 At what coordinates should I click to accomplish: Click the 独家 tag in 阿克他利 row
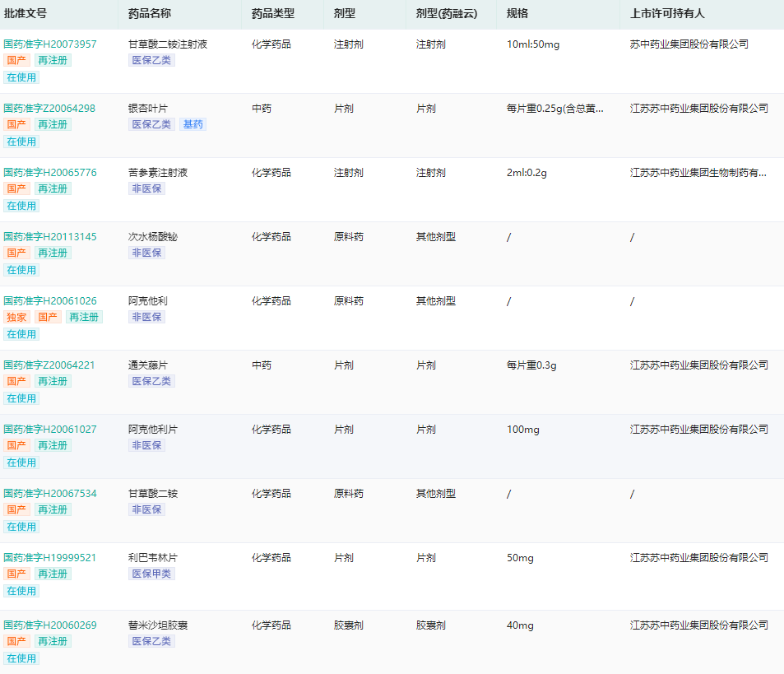[16, 317]
